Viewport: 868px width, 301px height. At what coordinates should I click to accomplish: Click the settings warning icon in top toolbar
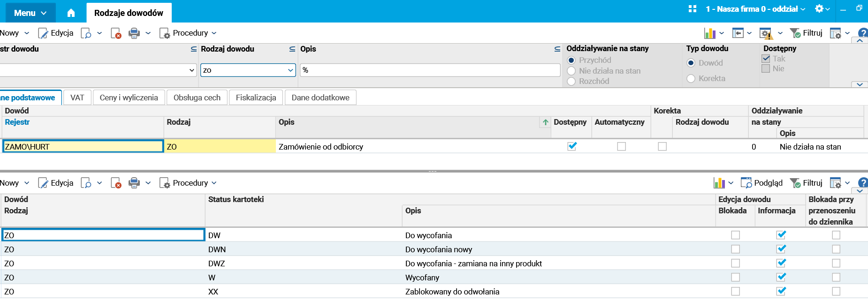click(766, 33)
